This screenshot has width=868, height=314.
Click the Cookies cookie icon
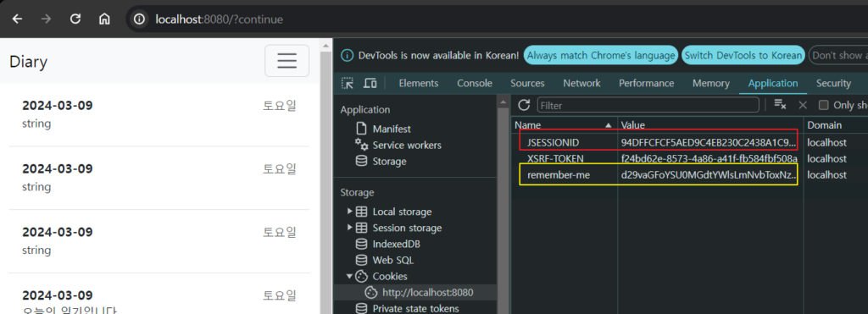click(x=361, y=277)
